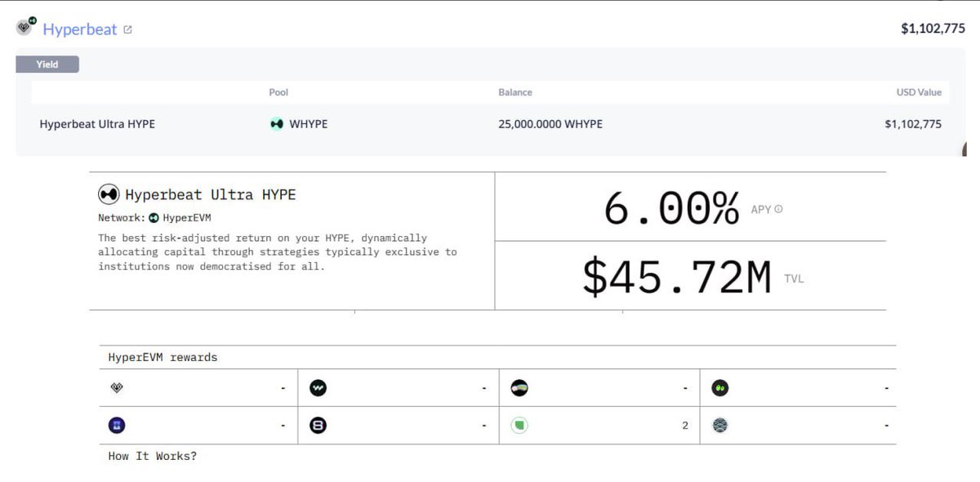The height and width of the screenshot is (482, 980).
Task: Click the vault description paragraph
Action: tap(278, 252)
